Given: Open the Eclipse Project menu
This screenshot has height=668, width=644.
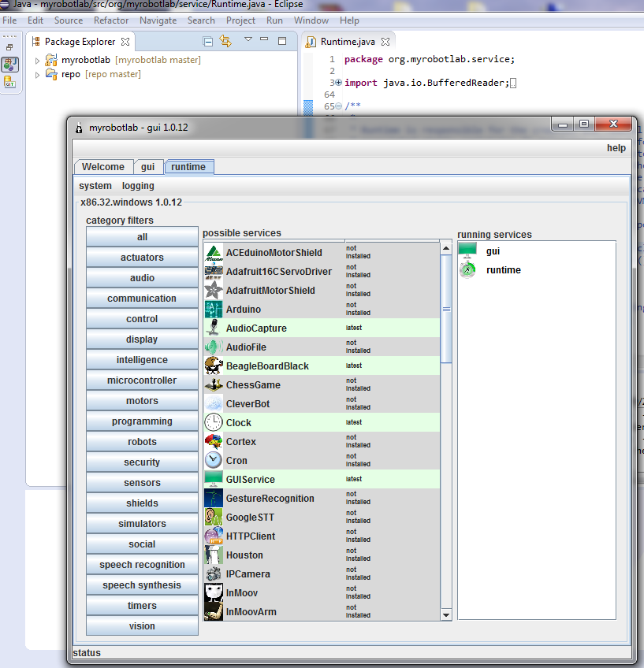Looking at the screenshot, I should coord(240,20).
